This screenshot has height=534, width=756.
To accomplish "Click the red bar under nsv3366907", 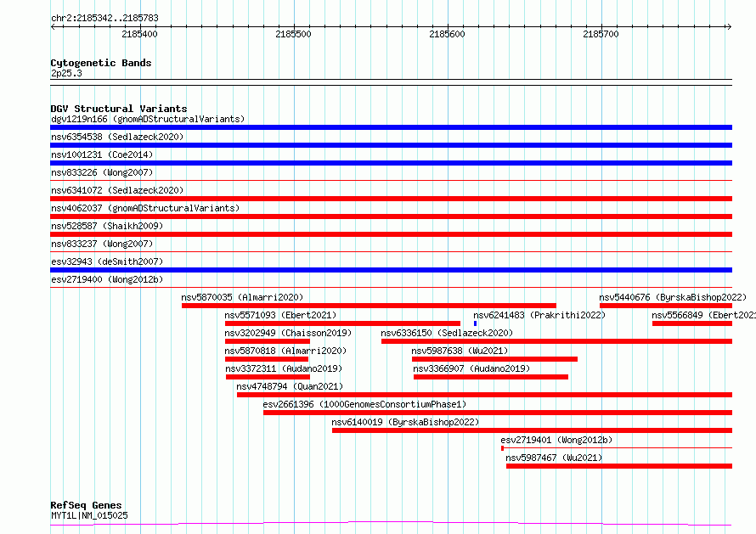I will (491, 377).
